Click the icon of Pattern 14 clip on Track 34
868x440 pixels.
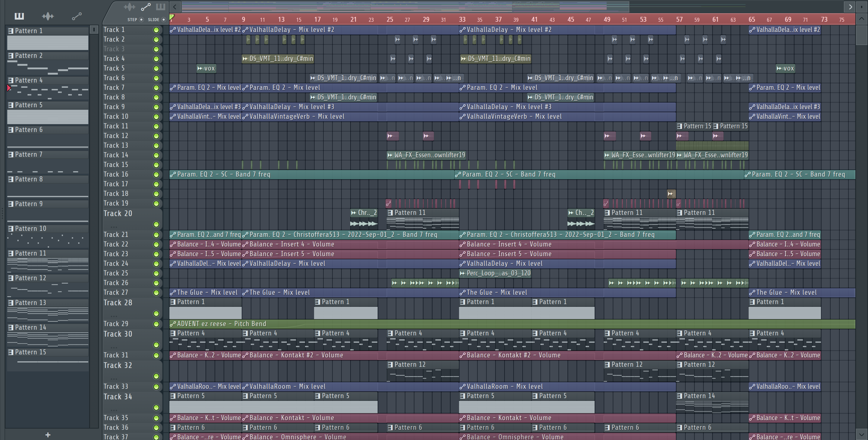coord(680,396)
